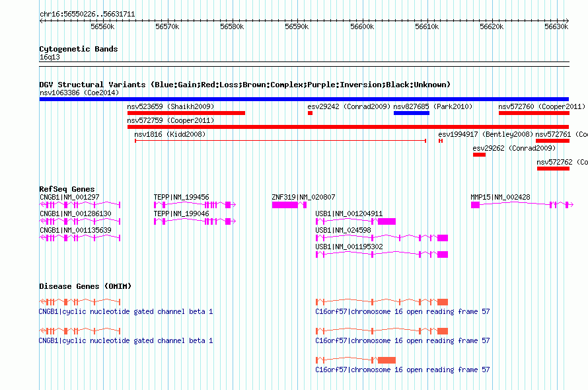Click the 56590k ruler tick label
Image resolution: width=588 pixels, height=390 pixels.
click(x=297, y=26)
